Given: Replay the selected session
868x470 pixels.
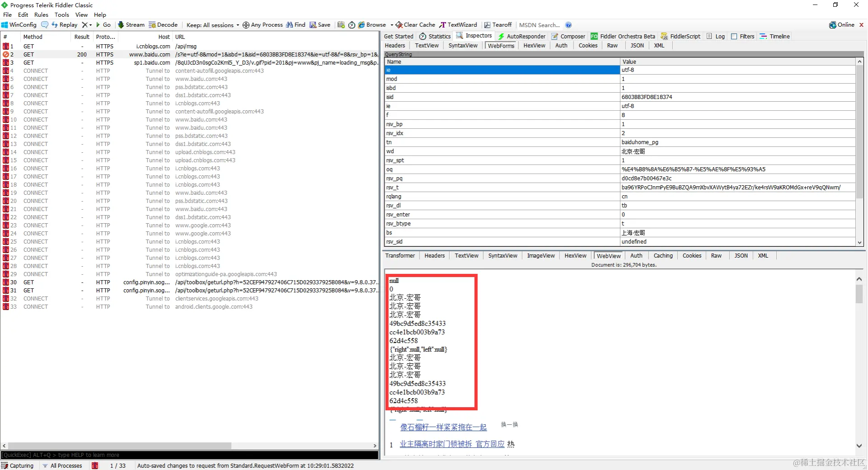Looking at the screenshot, I should point(65,25).
